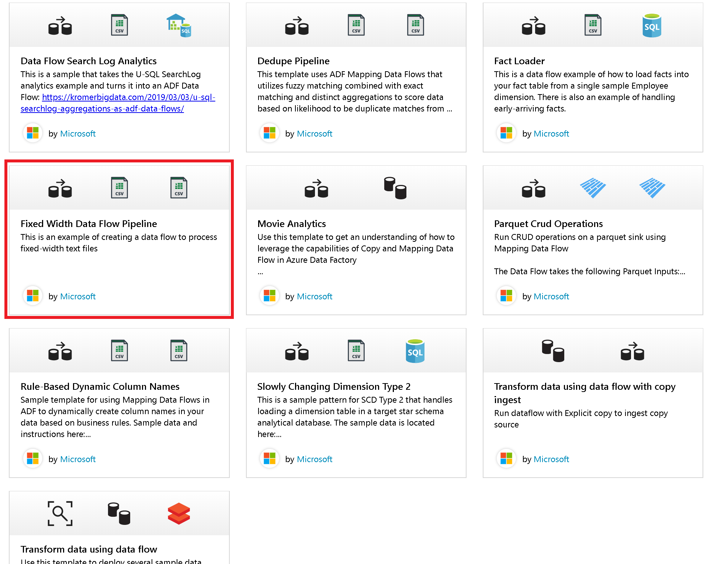Click the Slowly Changing Dimension SCD Type 2 description
Image resolution: width=728 pixels, height=564 pixels.
point(355,417)
